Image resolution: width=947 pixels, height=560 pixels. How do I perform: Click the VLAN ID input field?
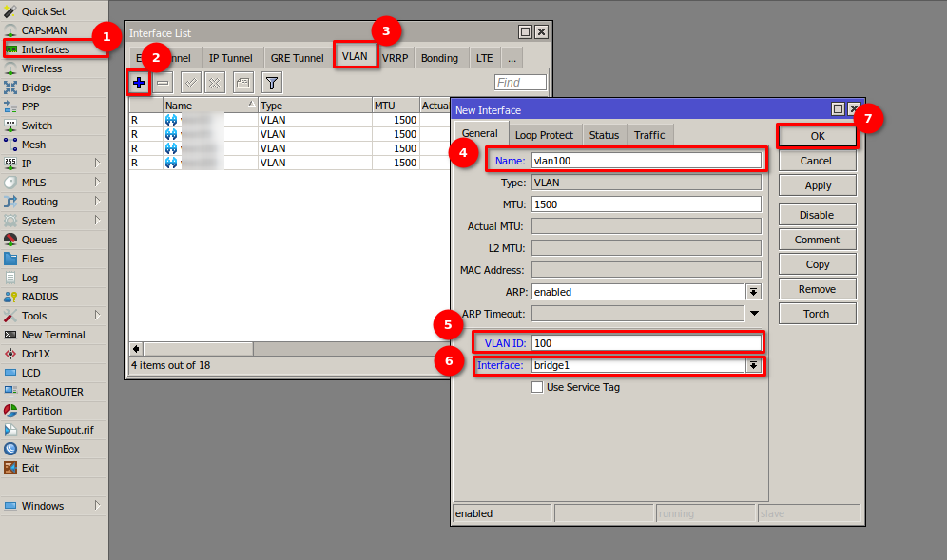tap(646, 343)
